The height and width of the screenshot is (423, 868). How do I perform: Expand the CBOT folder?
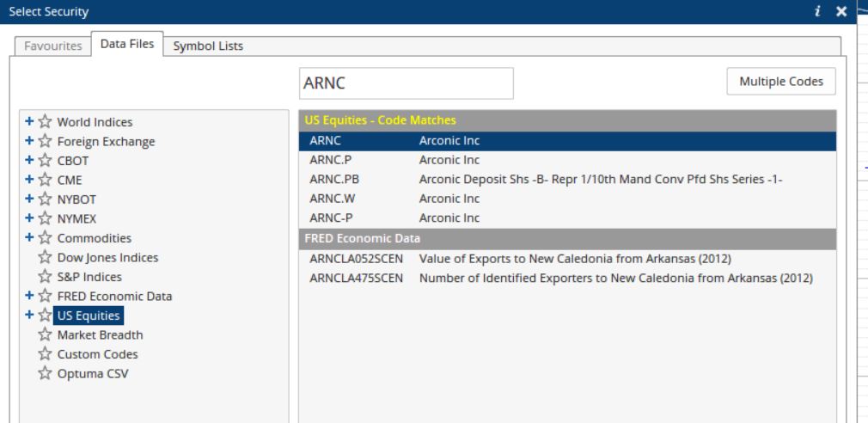[29, 160]
